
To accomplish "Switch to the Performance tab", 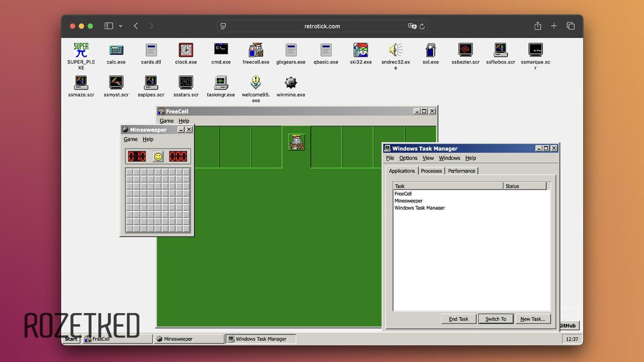I will (462, 171).
